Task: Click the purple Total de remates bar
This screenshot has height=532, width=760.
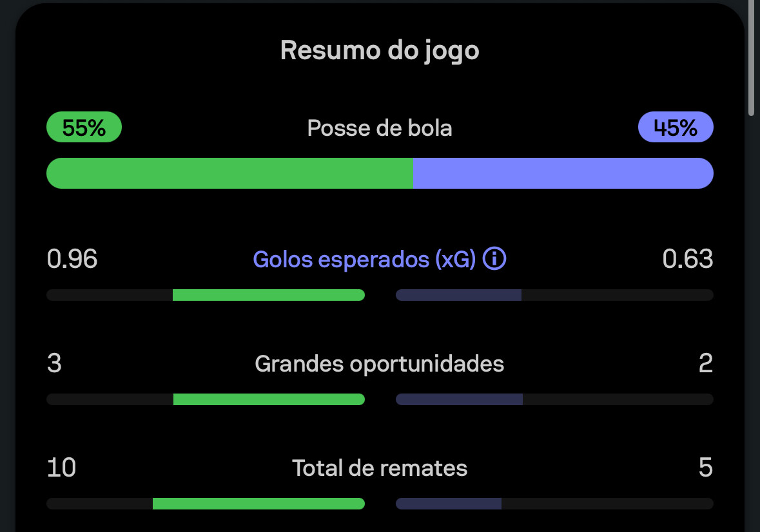Action: [x=449, y=504]
